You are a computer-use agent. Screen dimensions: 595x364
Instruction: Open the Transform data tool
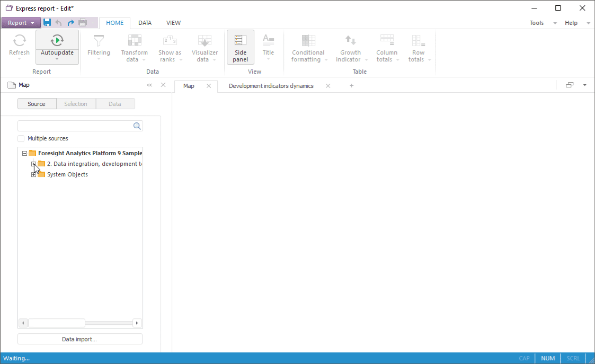135,40
